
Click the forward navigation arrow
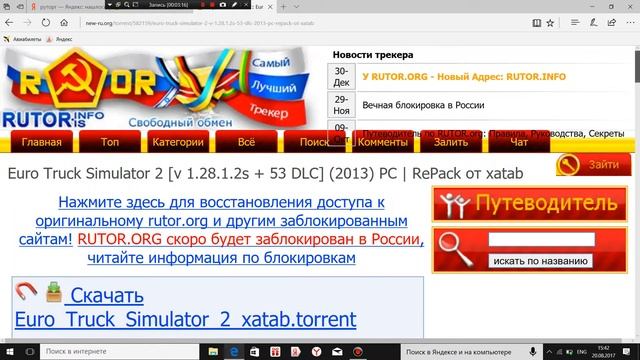click(x=27, y=23)
